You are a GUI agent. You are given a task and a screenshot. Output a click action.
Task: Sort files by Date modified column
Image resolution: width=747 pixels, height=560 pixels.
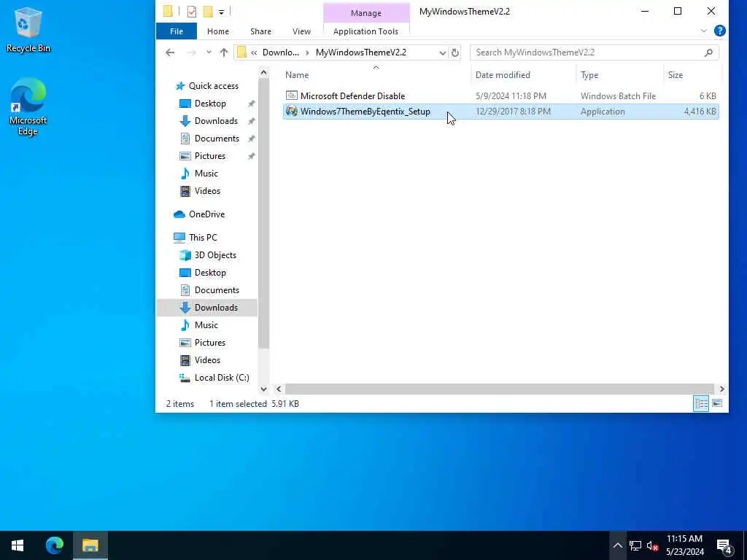tap(503, 75)
